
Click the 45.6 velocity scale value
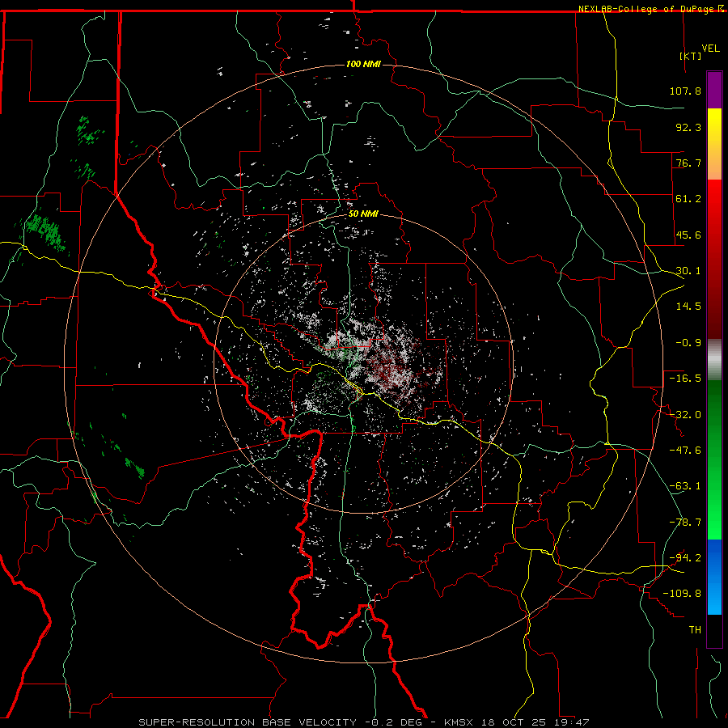688,235
